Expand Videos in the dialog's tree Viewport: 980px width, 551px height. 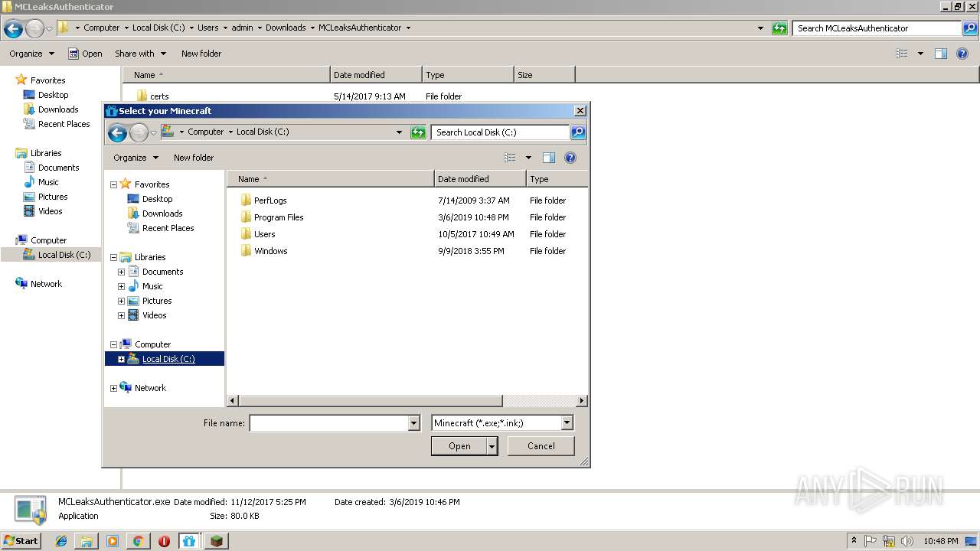coord(121,315)
